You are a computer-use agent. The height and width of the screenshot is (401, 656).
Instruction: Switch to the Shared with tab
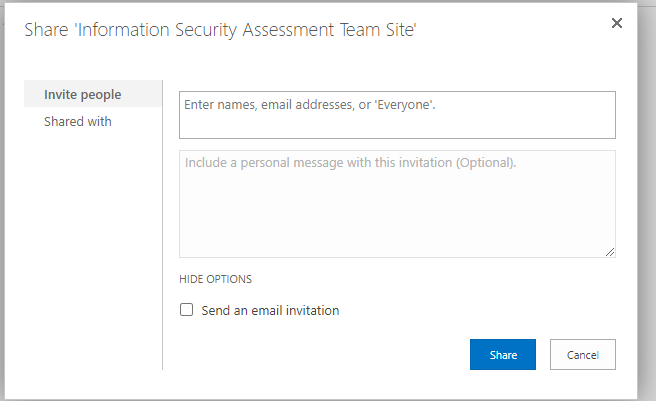78,121
